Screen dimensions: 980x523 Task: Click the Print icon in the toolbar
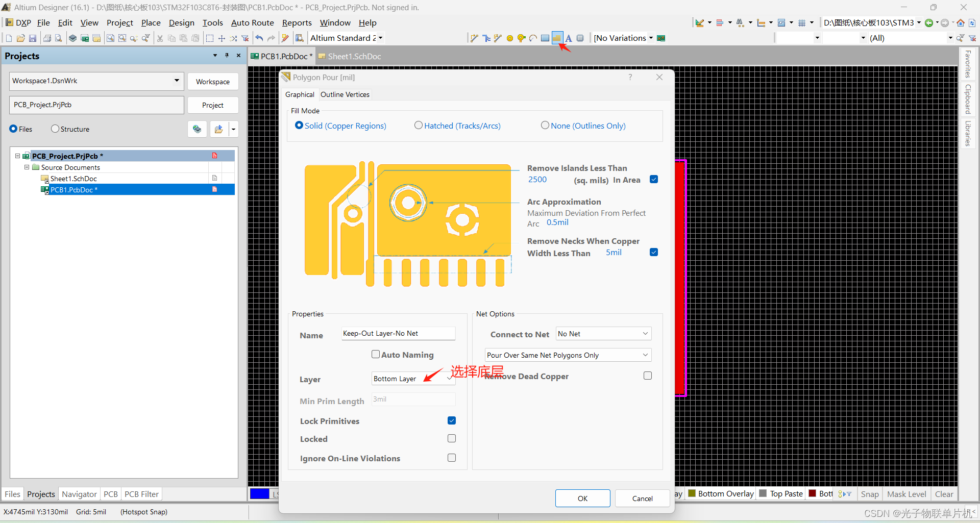coord(47,38)
